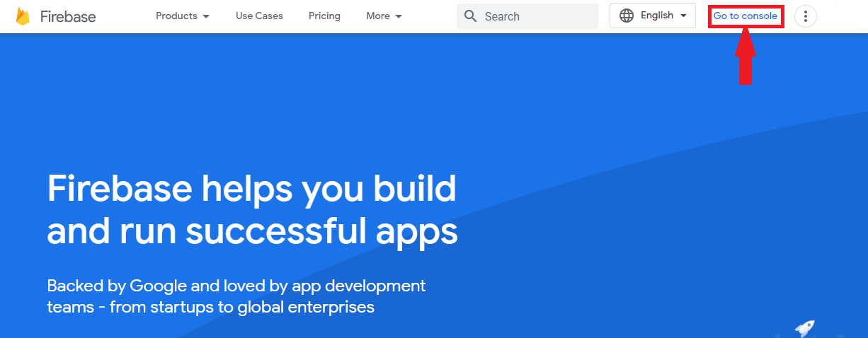Click the Go to console link
Image resolution: width=868 pixels, height=338 pixels.
(746, 16)
